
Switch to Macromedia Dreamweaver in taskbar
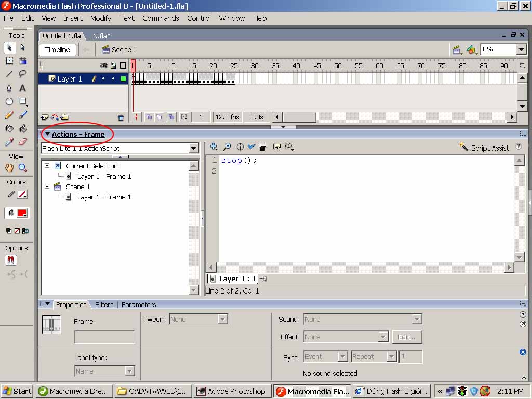point(74,391)
